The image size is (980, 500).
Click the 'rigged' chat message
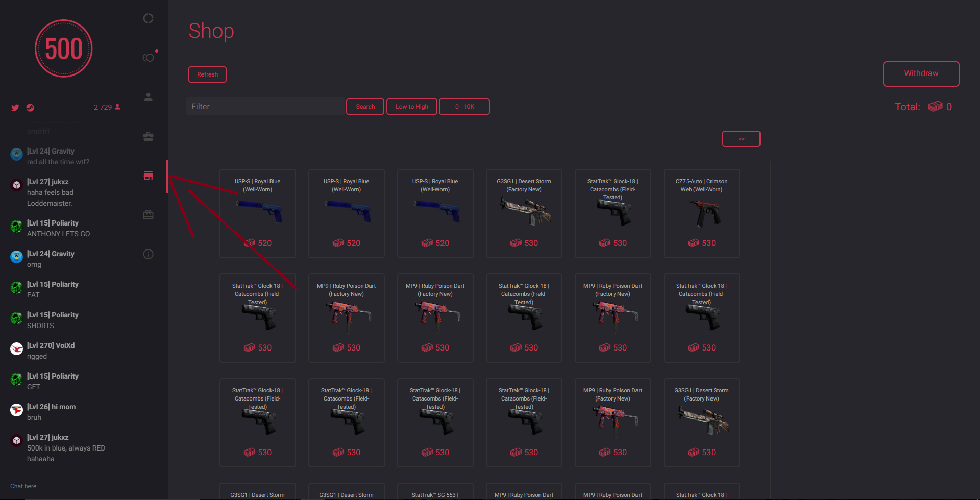37,356
